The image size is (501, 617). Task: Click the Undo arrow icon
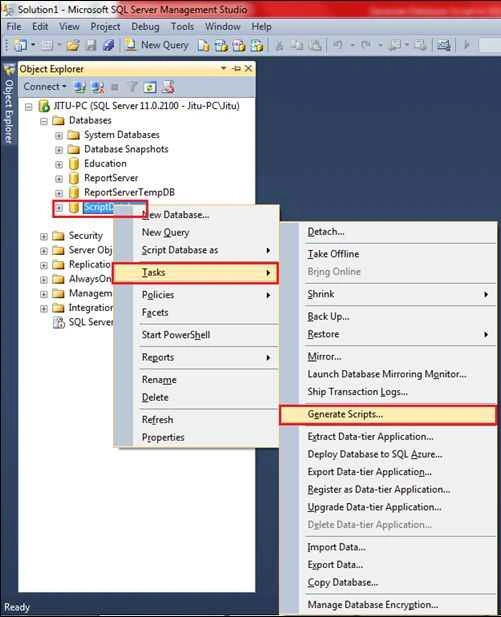(x=338, y=45)
